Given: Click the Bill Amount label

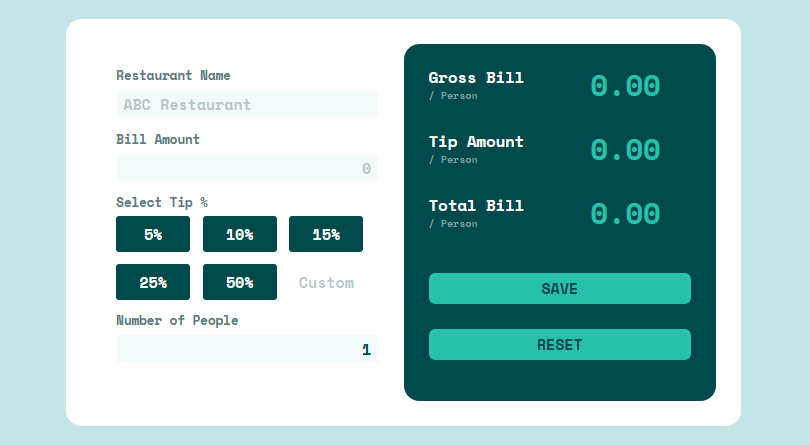Looking at the screenshot, I should (158, 140).
